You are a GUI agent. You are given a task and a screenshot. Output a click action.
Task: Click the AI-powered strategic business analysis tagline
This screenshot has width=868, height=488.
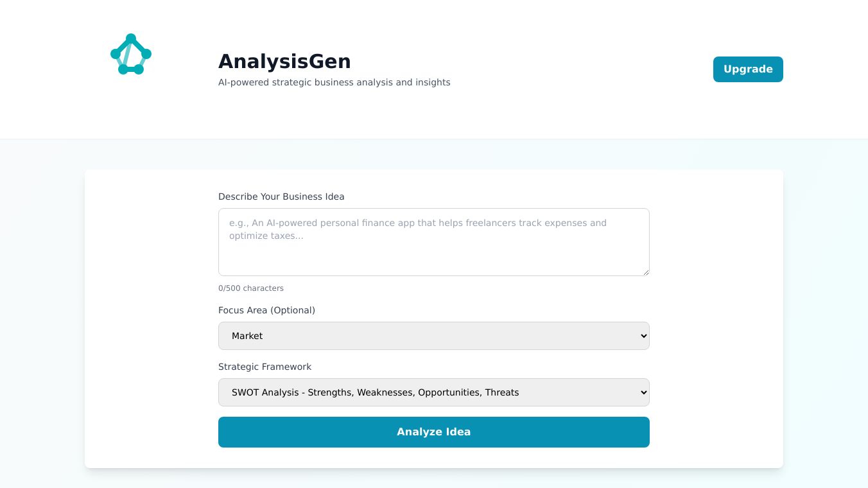click(x=334, y=82)
